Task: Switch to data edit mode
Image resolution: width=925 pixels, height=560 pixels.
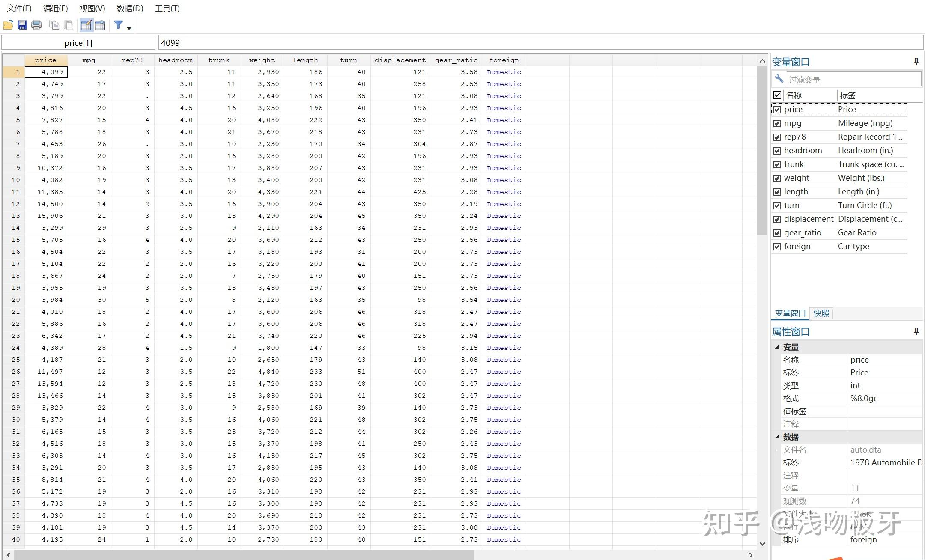Action: tap(86, 25)
